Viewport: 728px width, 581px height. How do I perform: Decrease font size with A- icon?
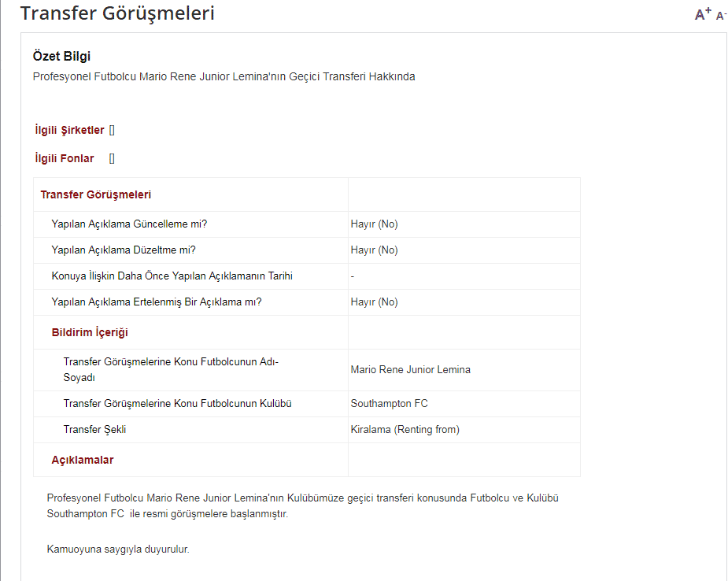coord(721,15)
